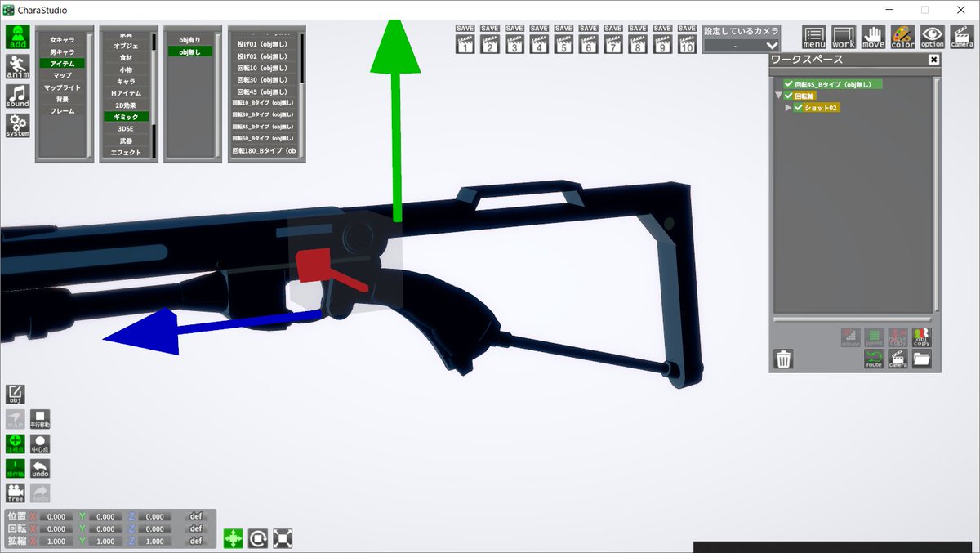Toggle visibility check of 回転45_Bタイプ workspace item
980x553 pixels.
(x=788, y=84)
